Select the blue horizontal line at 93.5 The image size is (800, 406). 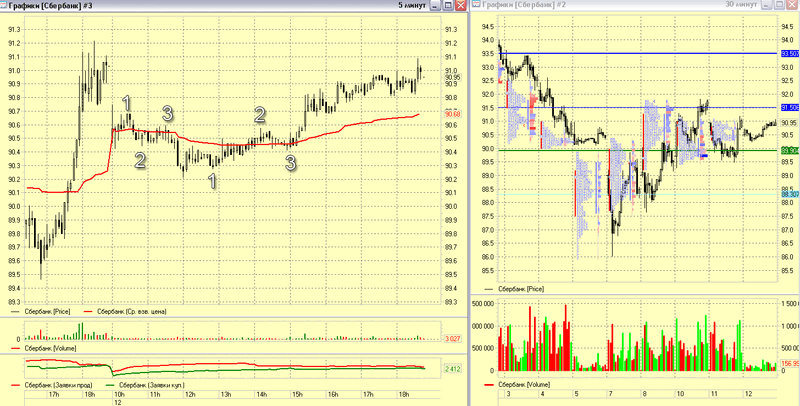click(x=638, y=54)
